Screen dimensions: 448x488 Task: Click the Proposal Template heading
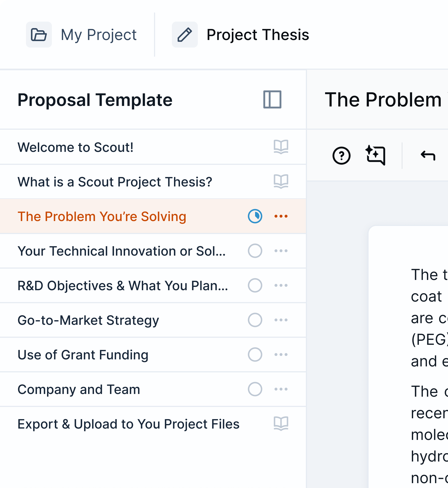(95, 100)
